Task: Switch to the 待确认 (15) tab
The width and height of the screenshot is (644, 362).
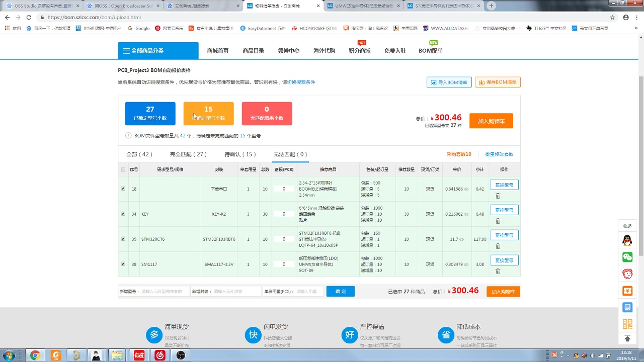Action: (x=240, y=154)
